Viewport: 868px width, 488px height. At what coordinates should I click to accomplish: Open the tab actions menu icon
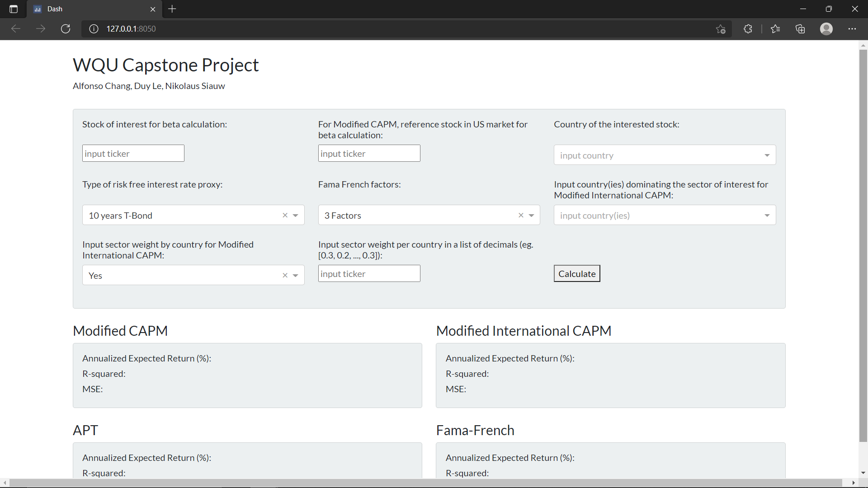click(14, 9)
